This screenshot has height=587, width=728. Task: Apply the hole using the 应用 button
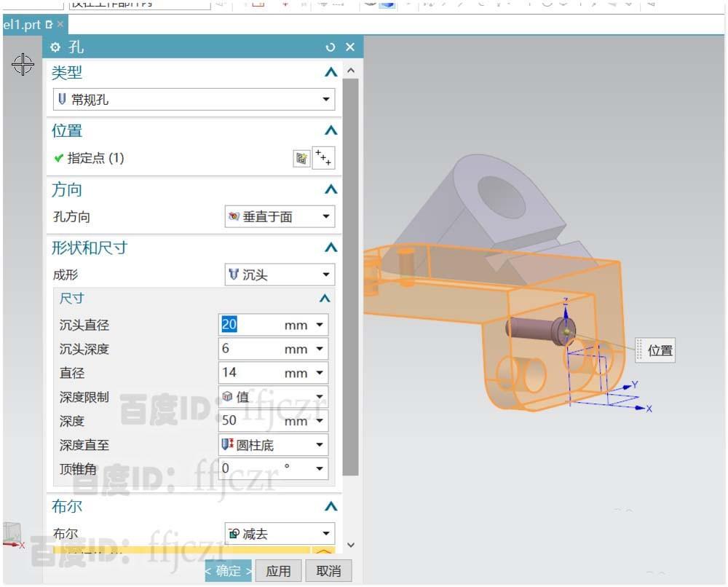[279, 571]
